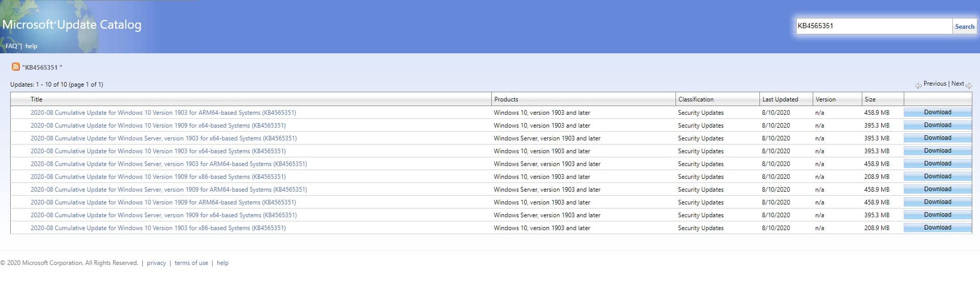The width and height of the screenshot is (980, 288).
Task: Click the Previous page arrow icon
Action: tap(919, 86)
